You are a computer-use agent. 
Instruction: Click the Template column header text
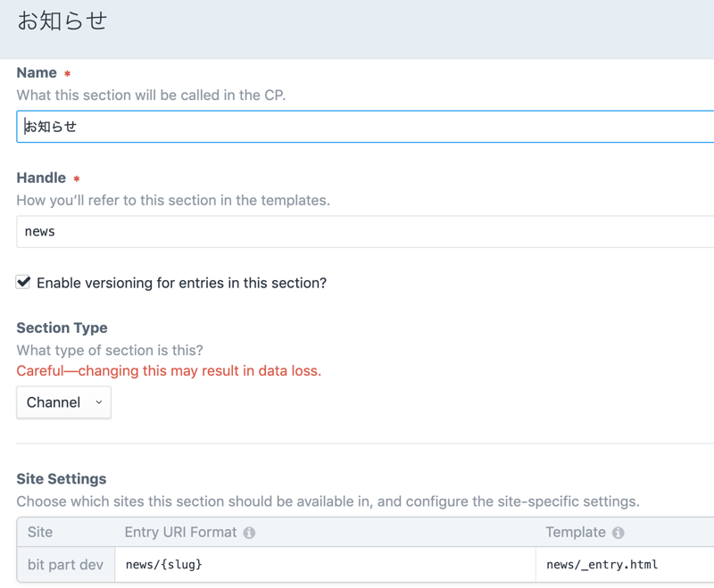576,532
